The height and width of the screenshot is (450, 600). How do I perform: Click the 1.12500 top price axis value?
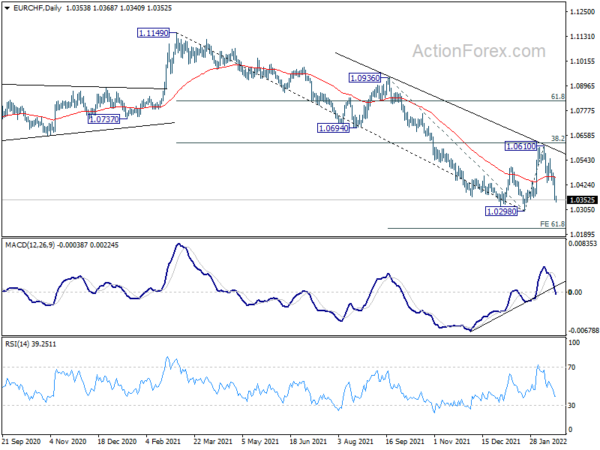pyautogui.click(x=583, y=12)
